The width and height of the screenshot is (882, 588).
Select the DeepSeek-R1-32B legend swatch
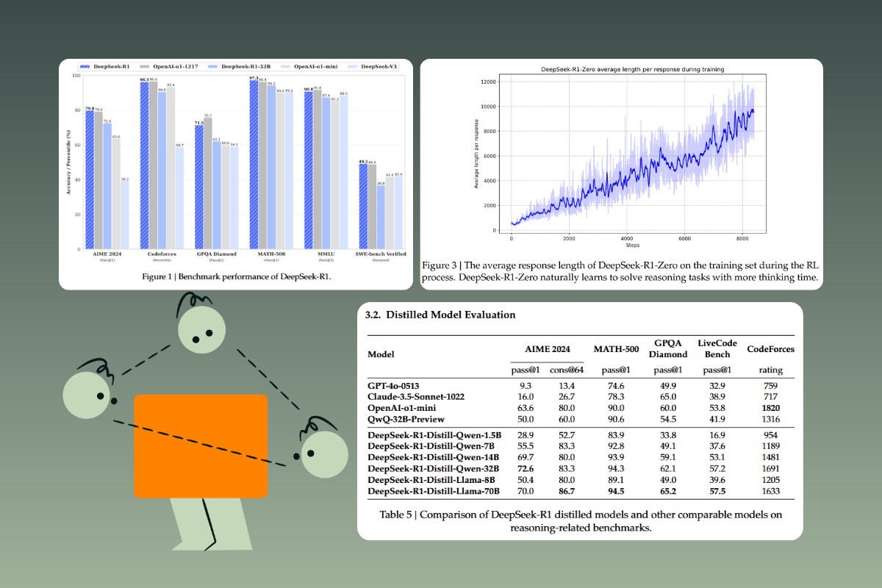pyautogui.click(x=212, y=66)
